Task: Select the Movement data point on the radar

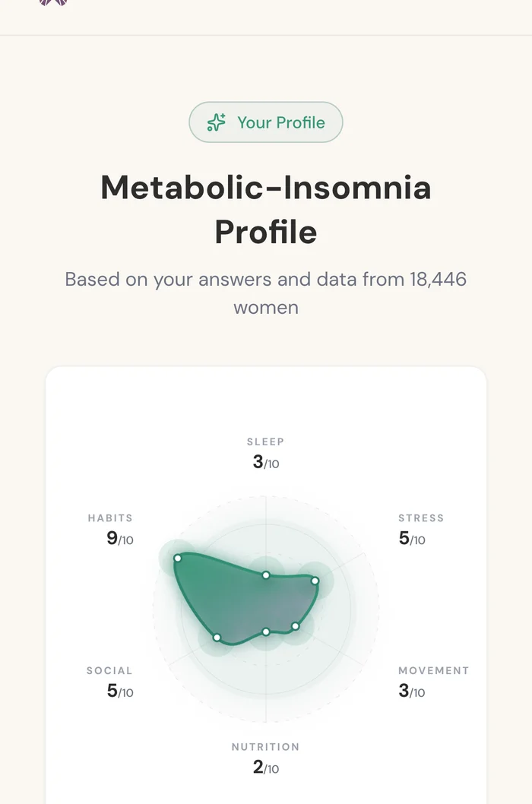Action: [x=296, y=626]
